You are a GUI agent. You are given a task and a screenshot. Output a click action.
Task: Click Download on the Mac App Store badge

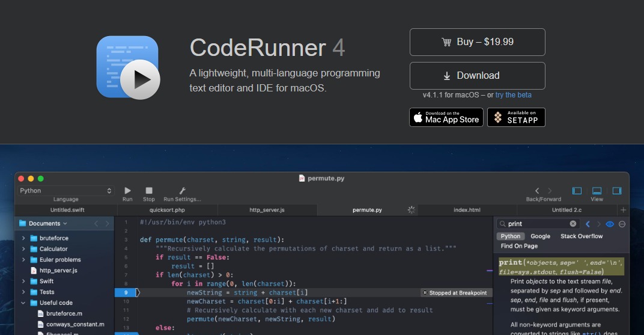[x=446, y=117]
